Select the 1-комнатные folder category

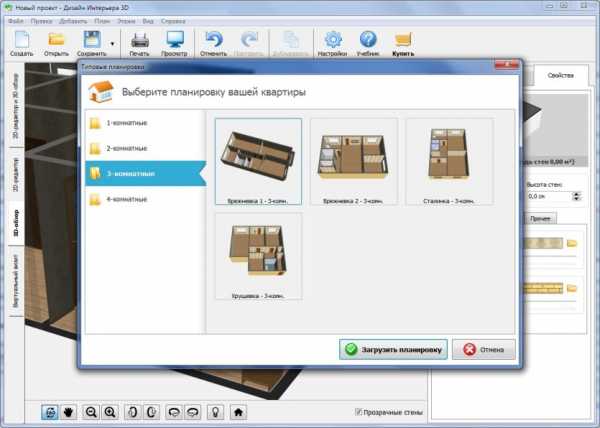[x=127, y=123]
